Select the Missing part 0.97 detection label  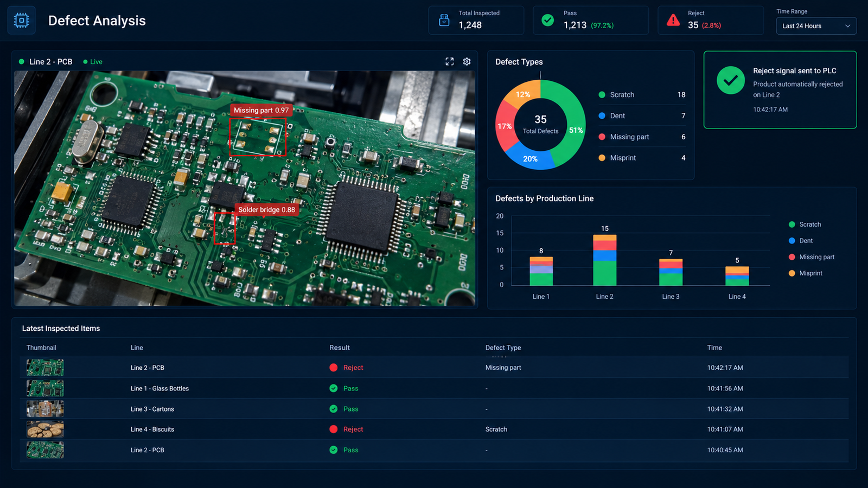tap(261, 110)
